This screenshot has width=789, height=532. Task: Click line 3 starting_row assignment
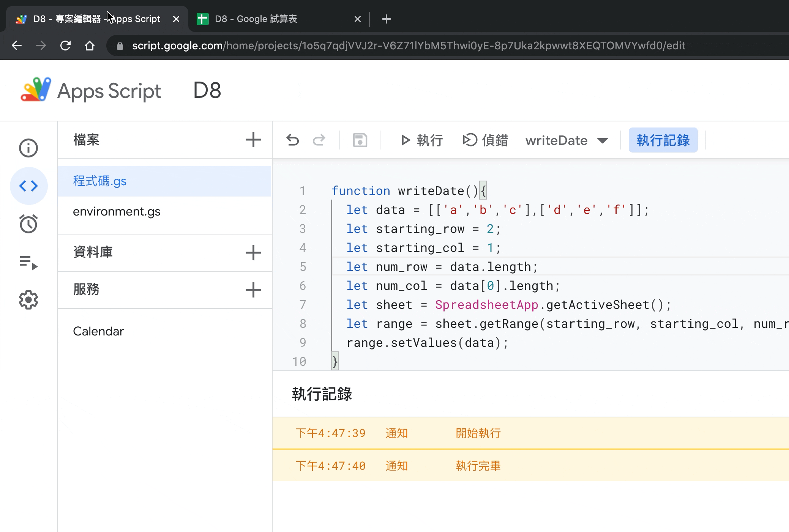tap(424, 229)
